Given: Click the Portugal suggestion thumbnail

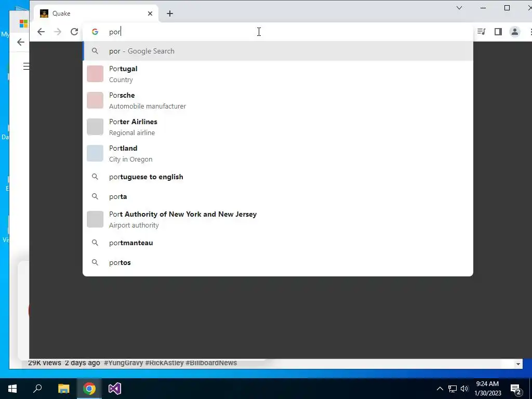Looking at the screenshot, I should coord(95,74).
